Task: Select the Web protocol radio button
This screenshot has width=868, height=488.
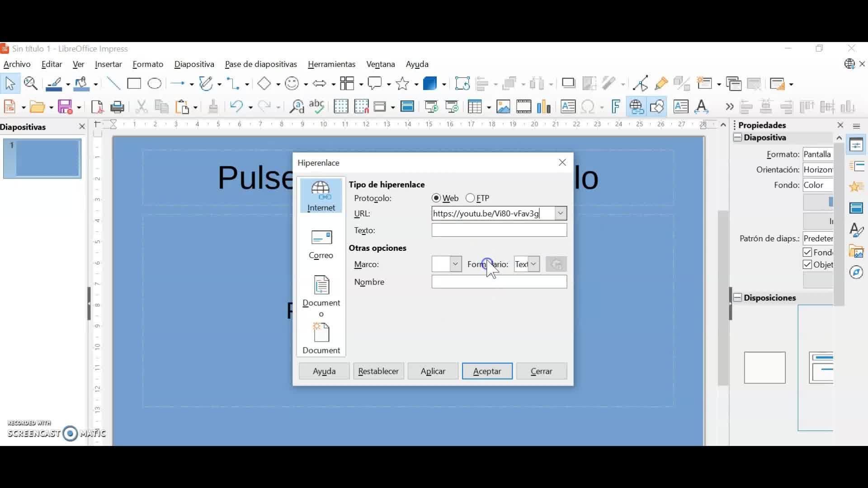Action: pos(436,198)
